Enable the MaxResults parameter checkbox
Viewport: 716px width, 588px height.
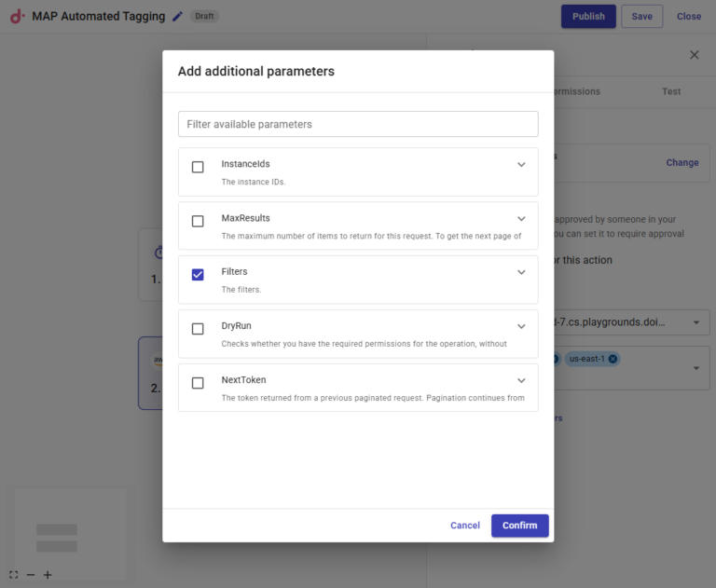[198, 222]
